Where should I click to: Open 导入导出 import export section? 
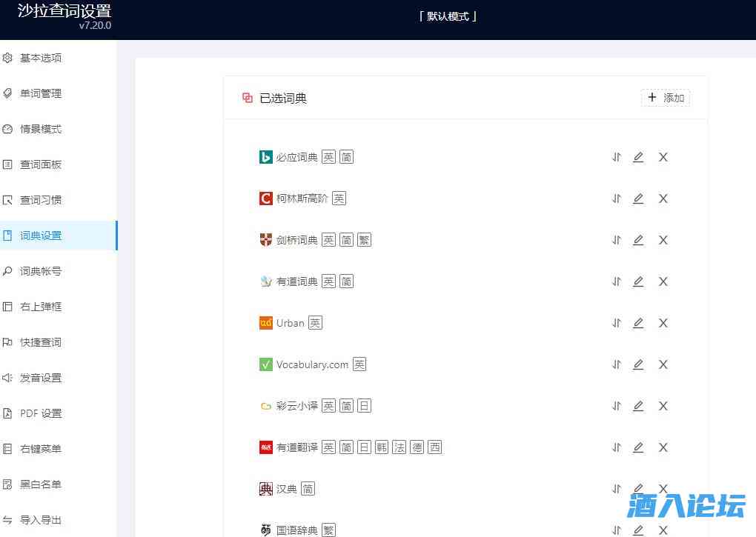(x=58, y=520)
